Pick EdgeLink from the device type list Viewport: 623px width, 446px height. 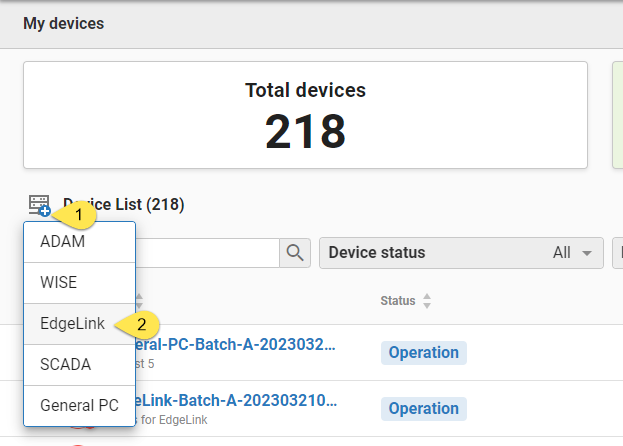tap(72, 324)
